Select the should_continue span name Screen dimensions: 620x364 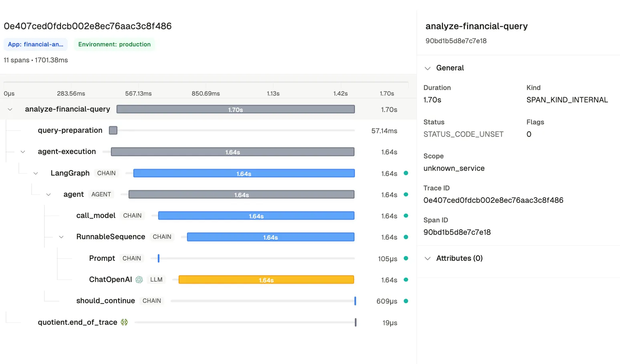pos(106,301)
